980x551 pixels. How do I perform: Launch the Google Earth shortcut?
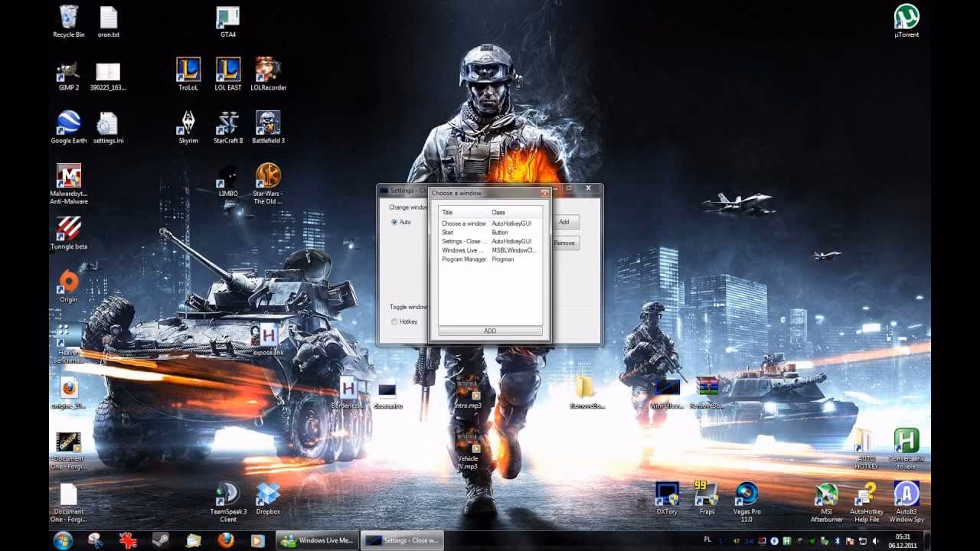coord(69,127)
